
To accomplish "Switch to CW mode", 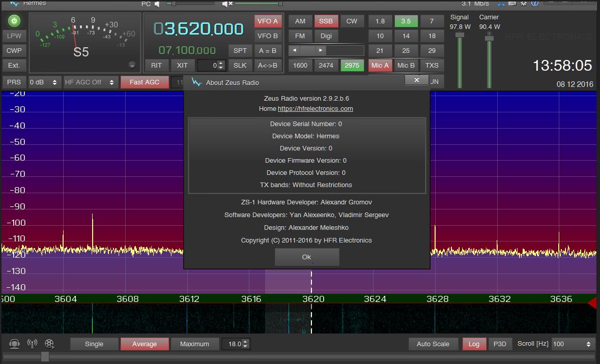I will pyautogui.click(x=352, y=21).
